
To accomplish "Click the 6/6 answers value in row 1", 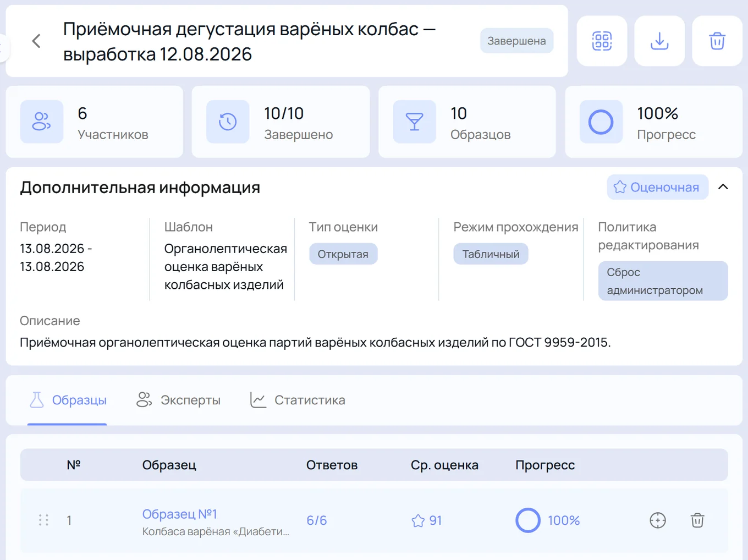I will point(317,520).
